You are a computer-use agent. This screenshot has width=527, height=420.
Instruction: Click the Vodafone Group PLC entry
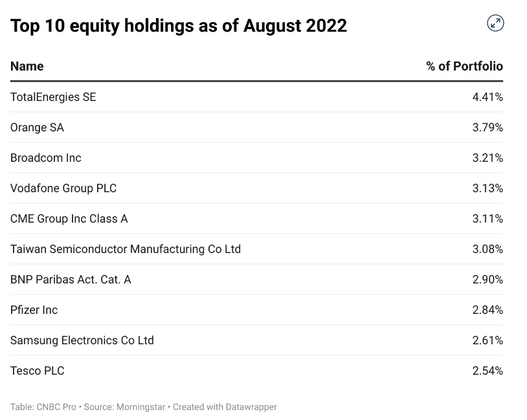63,188
